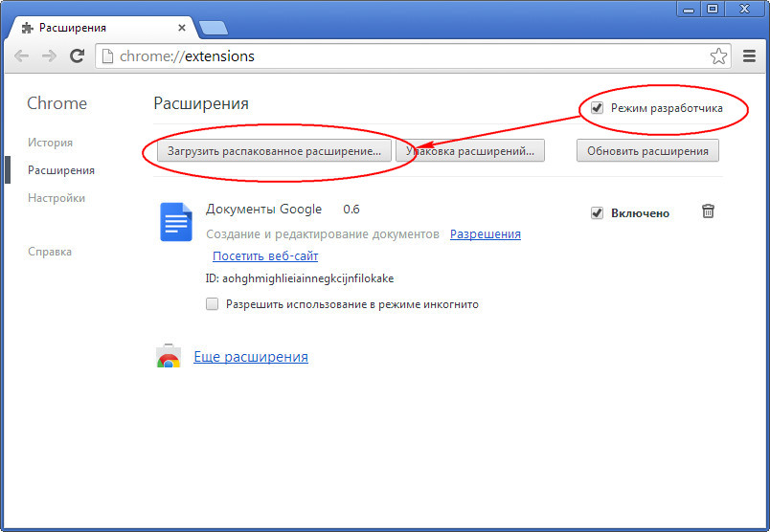Viewport: 770px width, 532px height.
Task: Open История in the sidebar
Action: [50, 143]
